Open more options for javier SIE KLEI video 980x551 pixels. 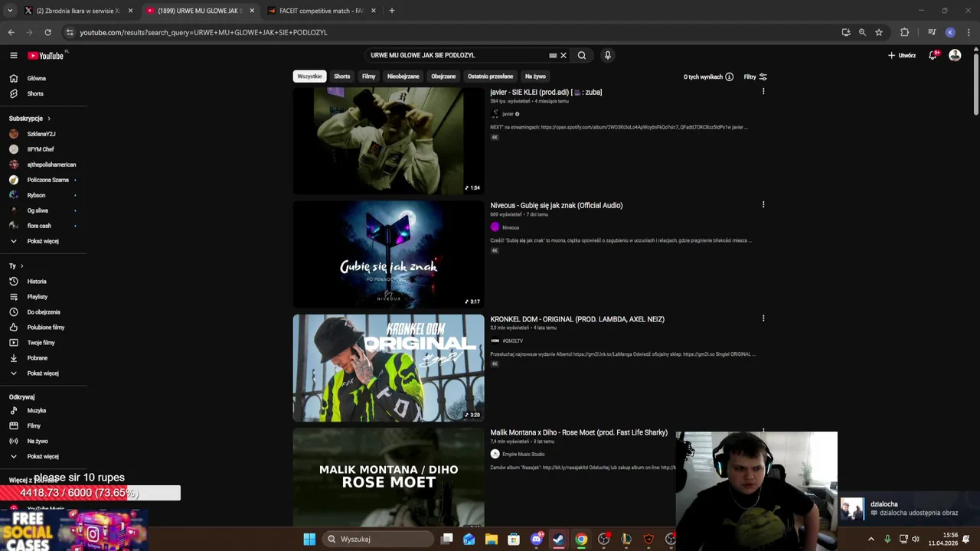pos(763,92)
